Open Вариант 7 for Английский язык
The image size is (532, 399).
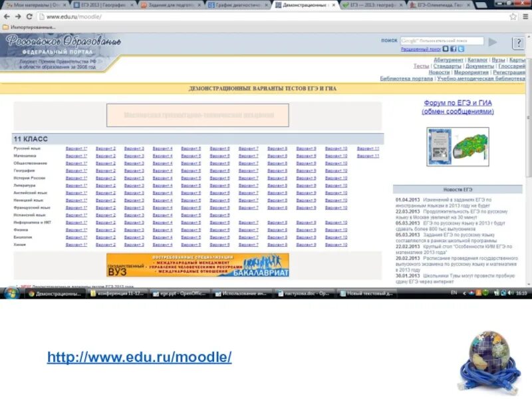click(x=248, y=193)
